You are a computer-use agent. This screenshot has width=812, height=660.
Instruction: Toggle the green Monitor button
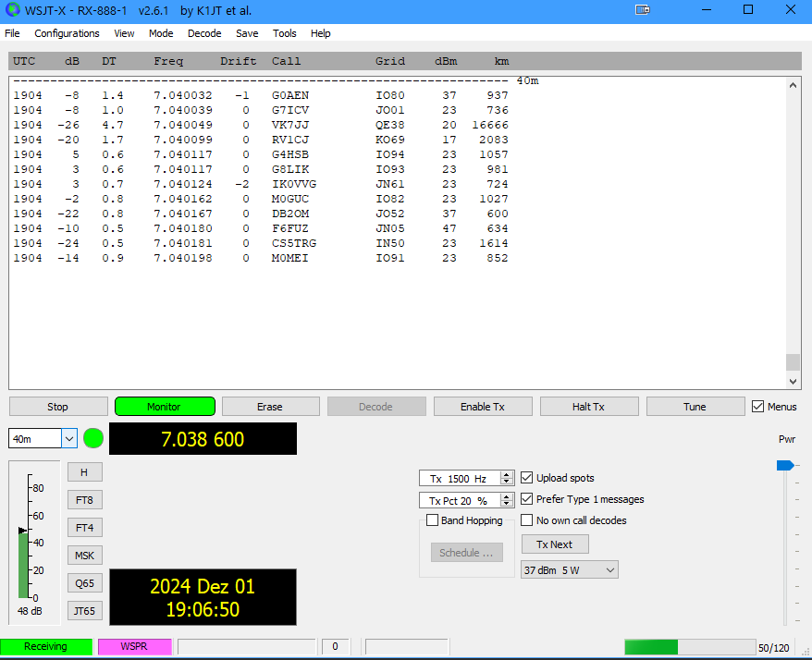pos(165,407)
